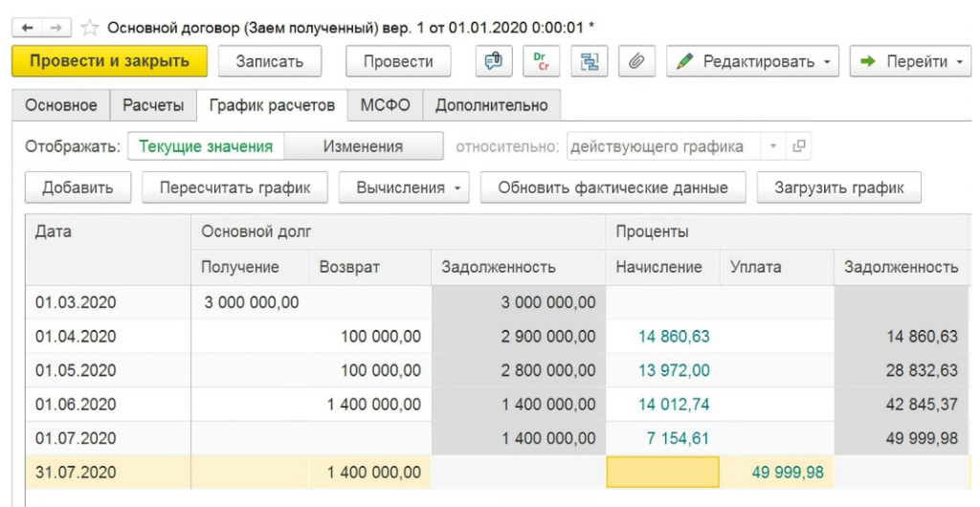Click Пересчитать график button

pos(235,187)
